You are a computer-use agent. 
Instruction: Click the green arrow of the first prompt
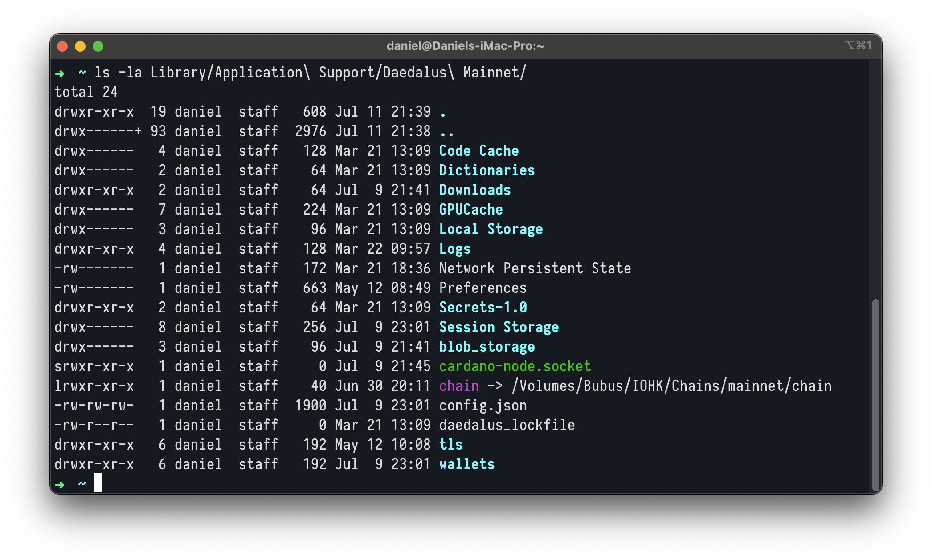[60, 73]
